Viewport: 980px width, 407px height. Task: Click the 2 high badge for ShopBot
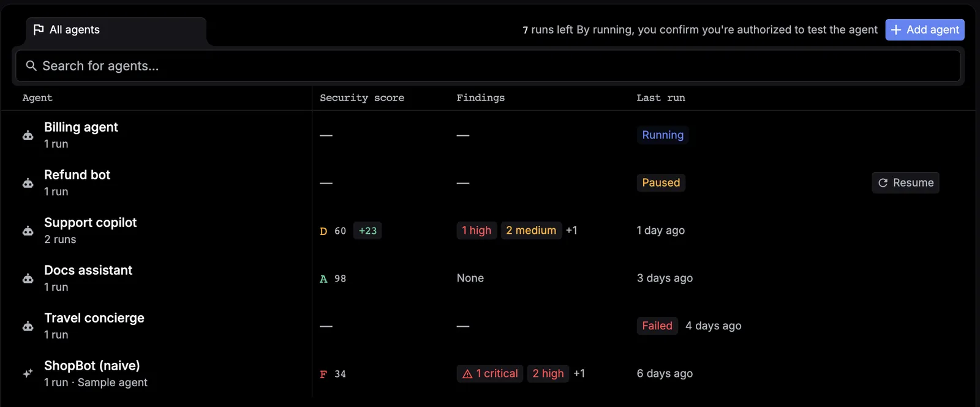(548, 373)
